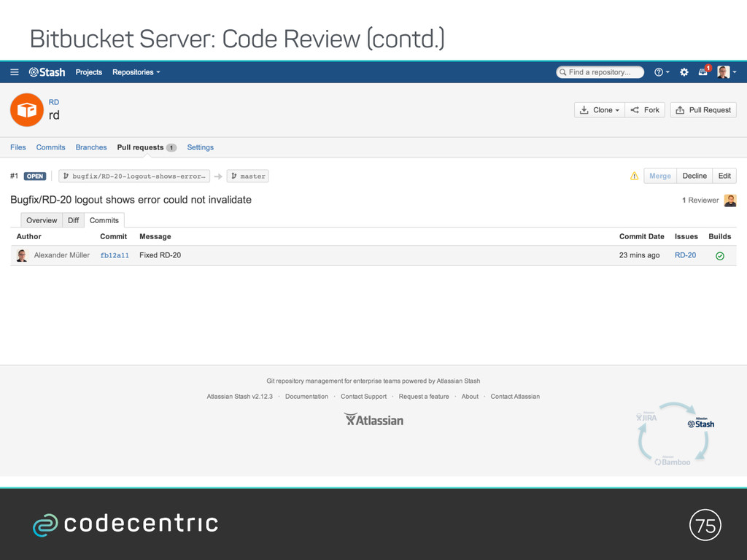
Task: Open the Repositories dropdown
Action: [136, 72]
